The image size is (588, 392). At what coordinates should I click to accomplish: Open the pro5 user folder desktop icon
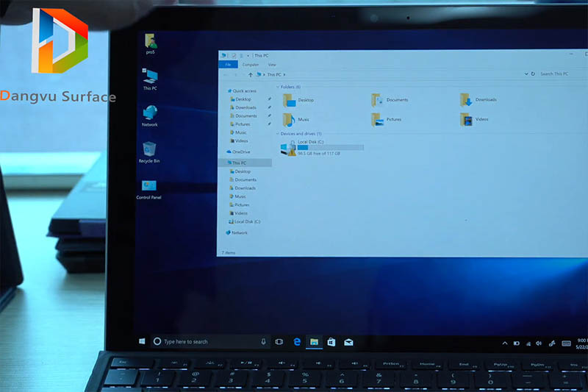[151, 44]
